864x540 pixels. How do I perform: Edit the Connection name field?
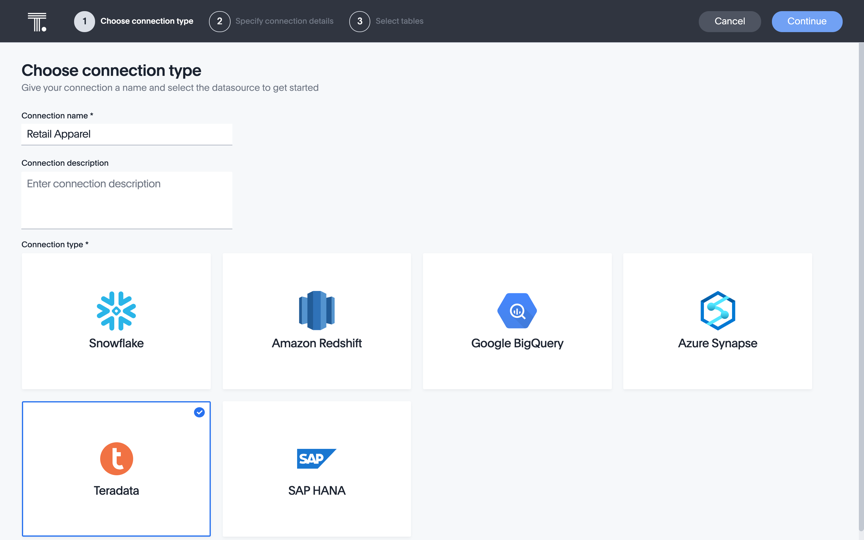[x=127, y=134]
